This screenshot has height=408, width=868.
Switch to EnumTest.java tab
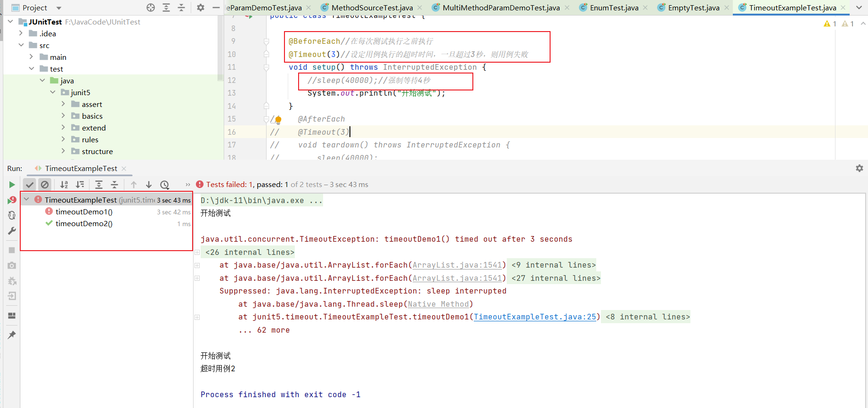click(614, 8)
